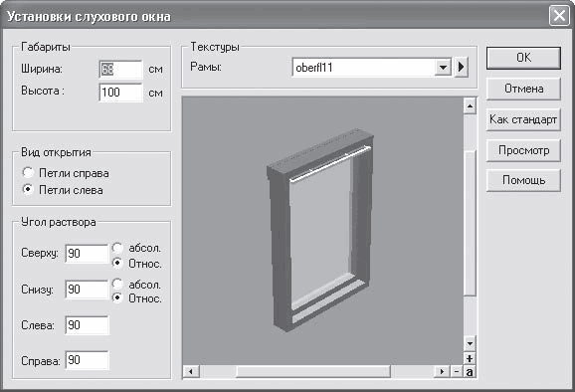Click the auto-fit 'a' preview icon
The height and width of the screenshot is (392, 575).
click(470, 371)
